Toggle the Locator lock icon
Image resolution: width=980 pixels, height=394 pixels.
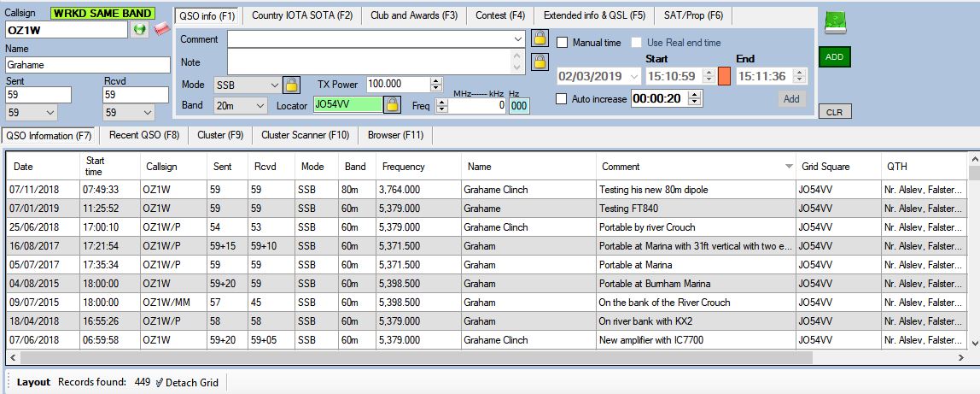pos(392,104)
